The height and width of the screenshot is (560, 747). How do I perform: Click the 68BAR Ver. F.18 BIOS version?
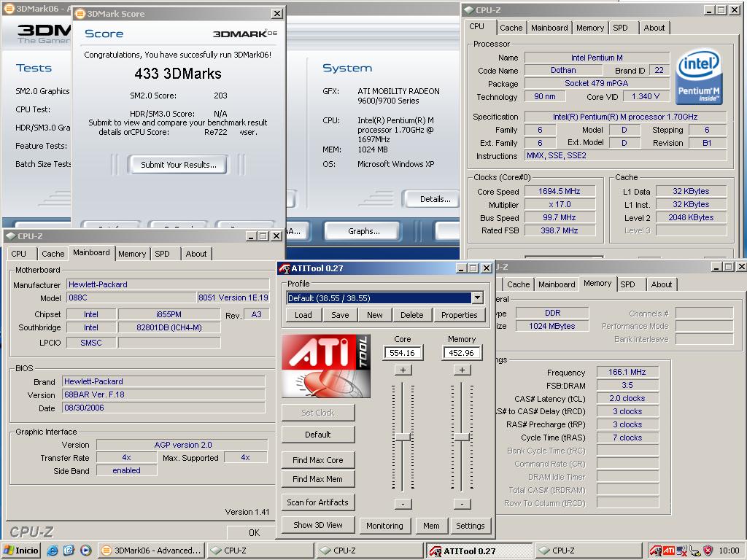pyautogui.click(x=163, y=394)
